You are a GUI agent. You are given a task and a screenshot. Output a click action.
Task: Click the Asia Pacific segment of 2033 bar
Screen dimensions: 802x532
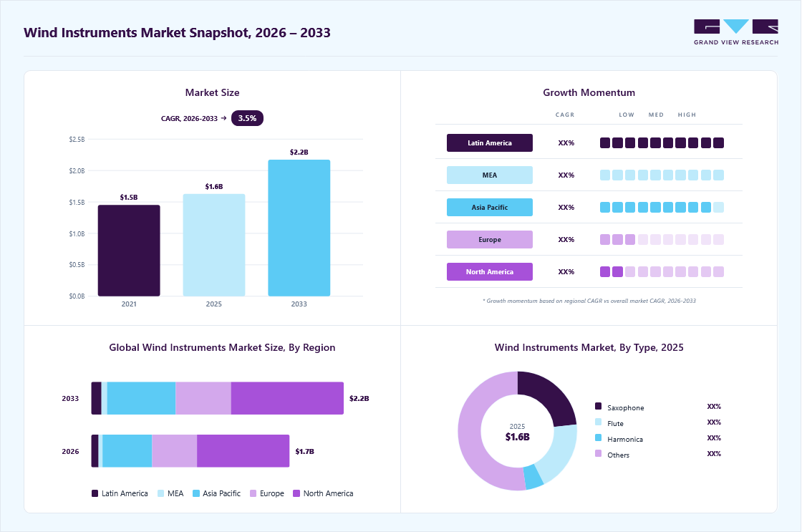click(141, 398)
